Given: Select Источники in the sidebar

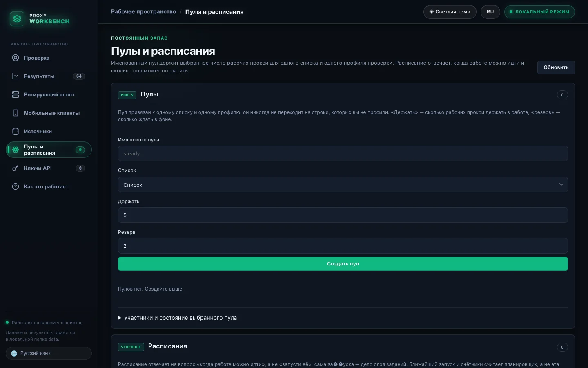Looking at the screenshot, I should (49, 131).
